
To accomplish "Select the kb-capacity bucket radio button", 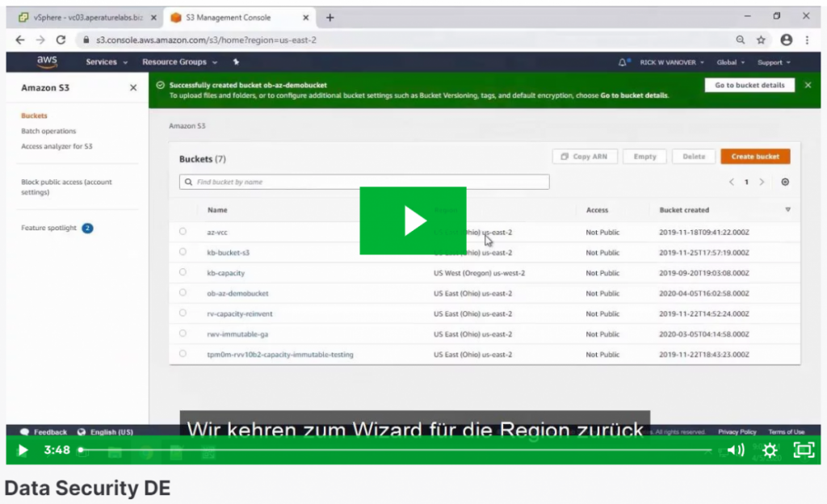I will point(183,272).
